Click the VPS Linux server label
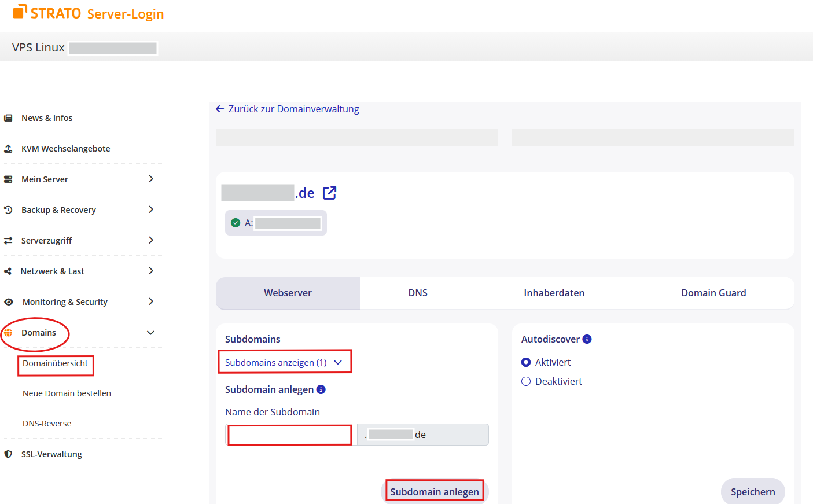The height and width of the screenshot is (504, 813). [x=38, y=47]
